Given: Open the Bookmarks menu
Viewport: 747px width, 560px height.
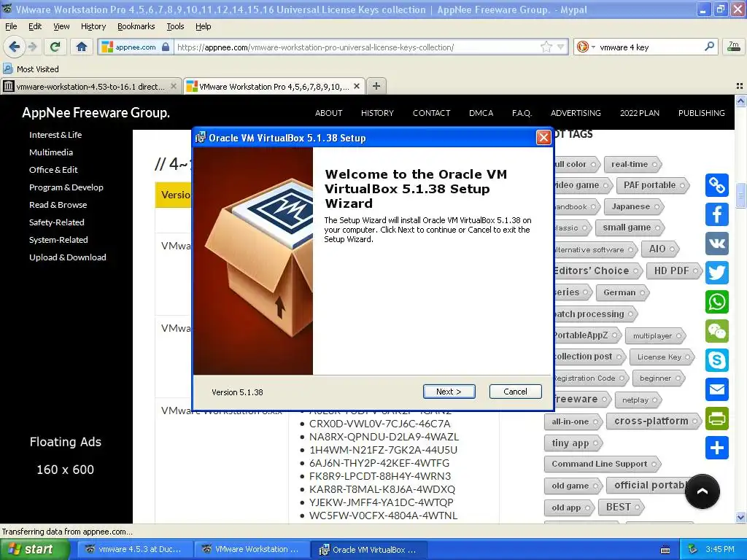Looking at the screenshot, I should tap(136, 26).
